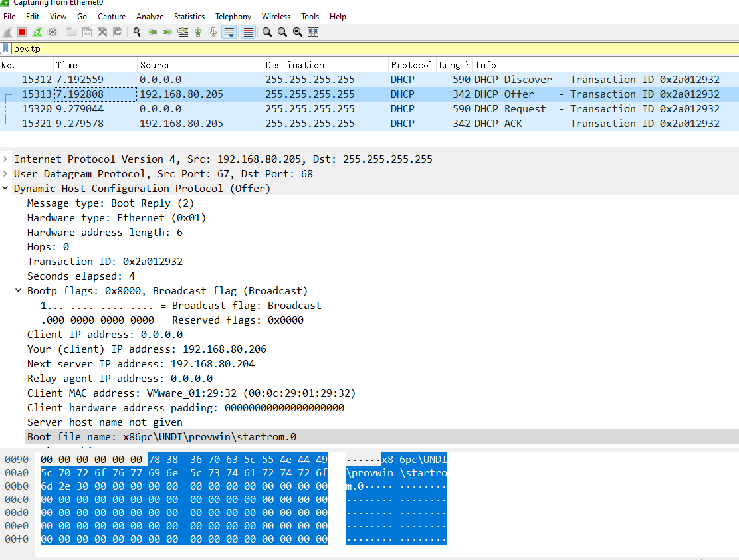The width and height of the screenshot is (739, 560).
Task: Open capture options gear icon
Action: [x=53, y=32]
